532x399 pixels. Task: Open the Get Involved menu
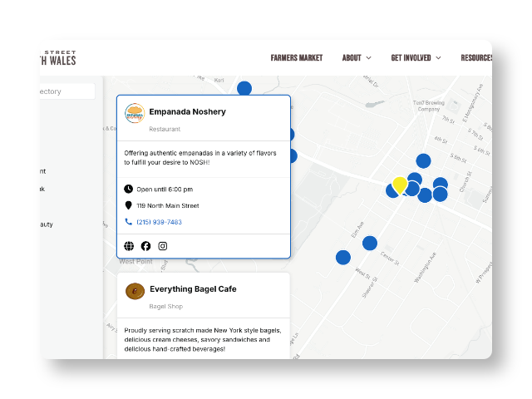411,58
